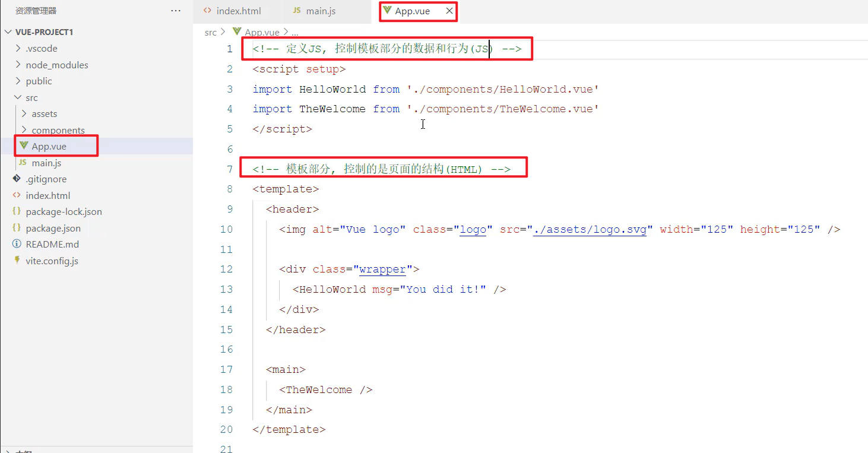The height and width of the screenshot is (453, 868).
Task: Close the App.vue editor tab
Action: pyautogui.click(x=449, y=11)
